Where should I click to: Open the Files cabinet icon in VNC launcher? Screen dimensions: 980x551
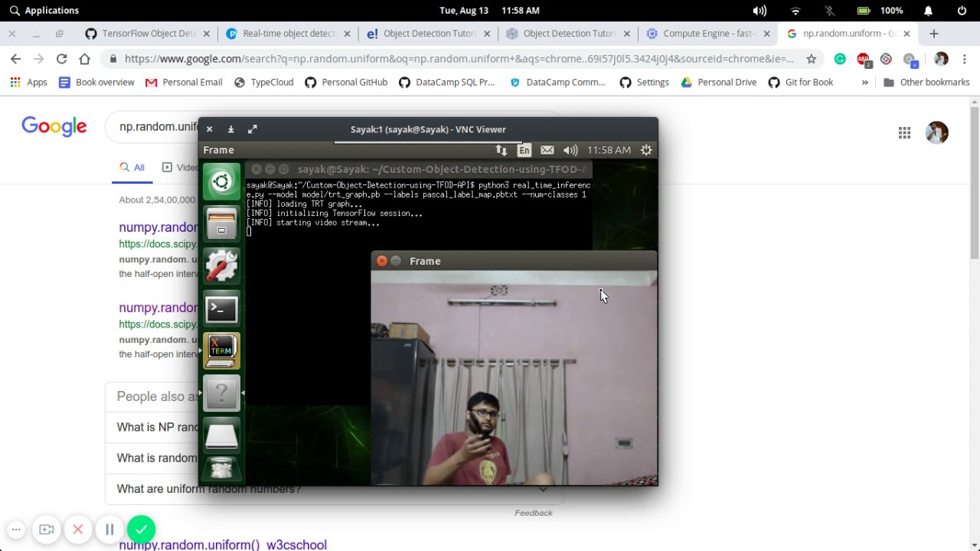(221, 225)
